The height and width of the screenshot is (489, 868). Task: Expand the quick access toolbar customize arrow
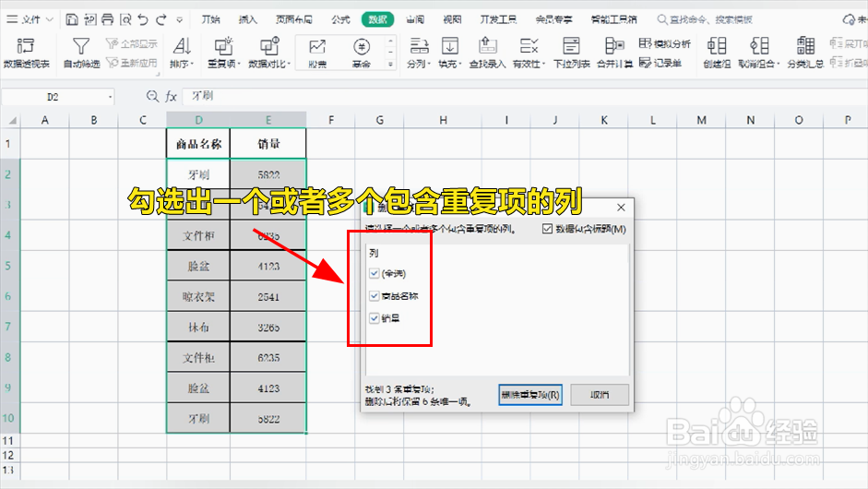180,20
